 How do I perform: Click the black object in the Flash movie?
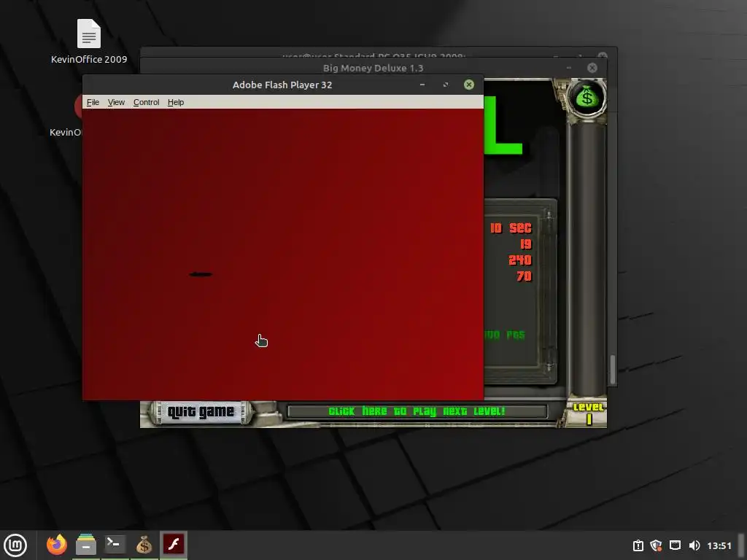pyautogui.click(x=201, y=274)
